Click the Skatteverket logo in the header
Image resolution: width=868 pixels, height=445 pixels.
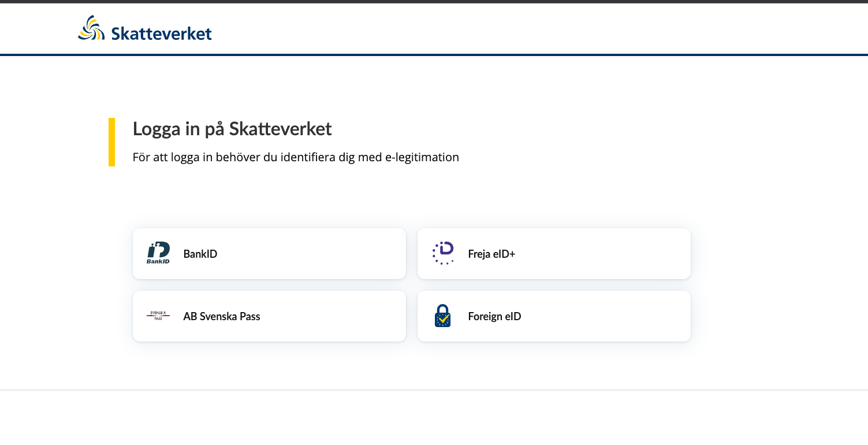click(x=145, y=28)
